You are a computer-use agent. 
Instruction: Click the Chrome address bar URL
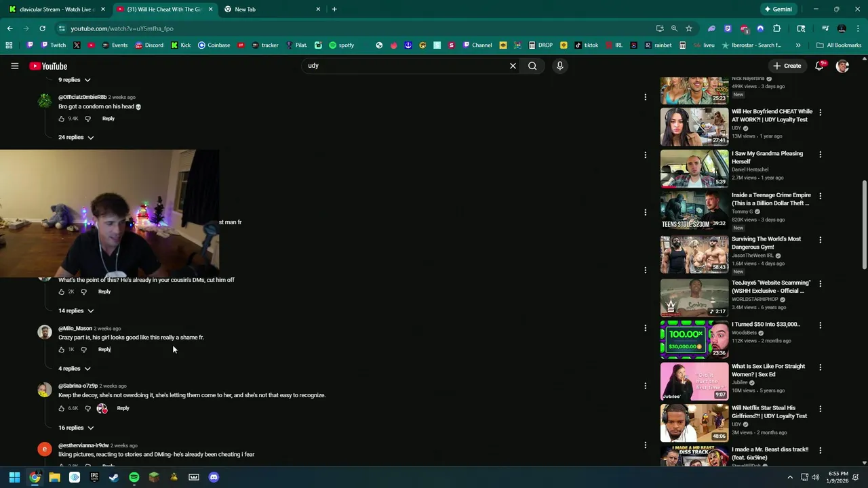pos(122,28)
